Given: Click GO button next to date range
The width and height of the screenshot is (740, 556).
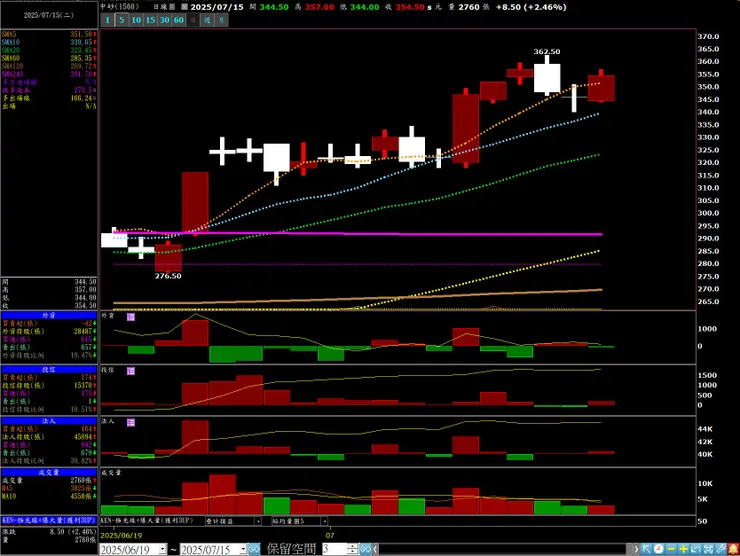Looking at the screenshot, I should click(254, 549).
